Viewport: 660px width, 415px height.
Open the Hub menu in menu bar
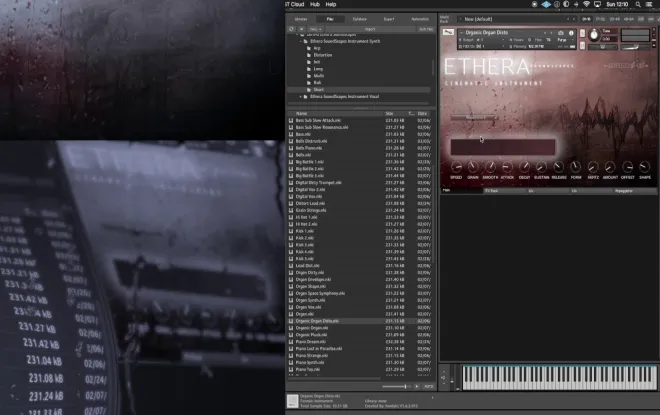coord(315,4)
